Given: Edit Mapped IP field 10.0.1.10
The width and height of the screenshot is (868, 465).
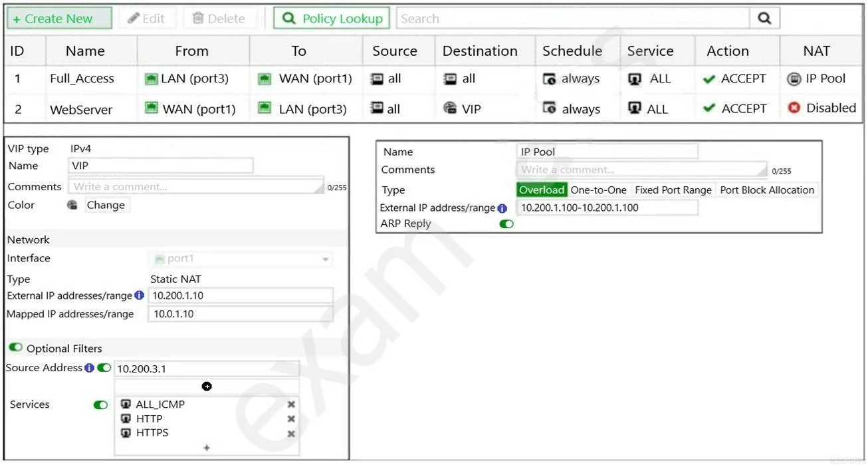Looking at the screenshot, I should coord(240,314).
